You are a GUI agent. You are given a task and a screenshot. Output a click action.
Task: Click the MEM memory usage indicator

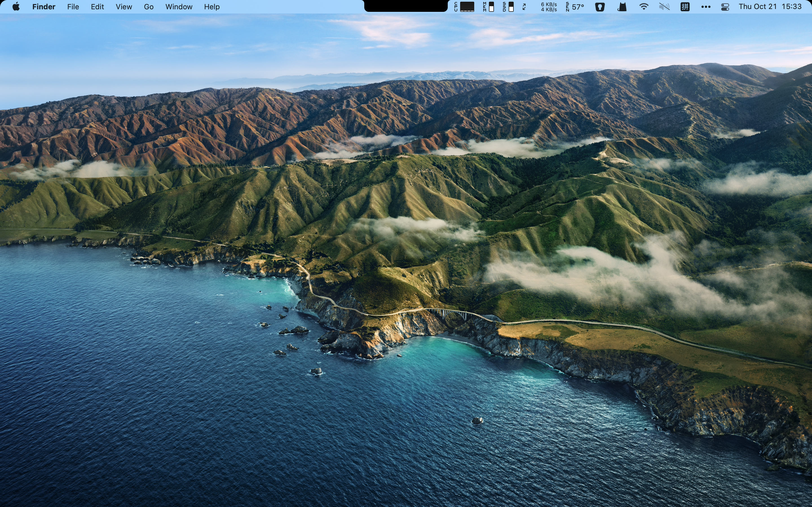pos(489,7)
